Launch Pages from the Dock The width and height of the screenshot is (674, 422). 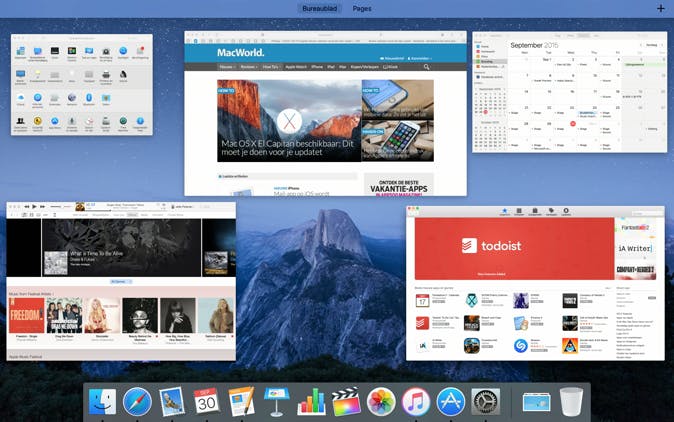point(241,402)
